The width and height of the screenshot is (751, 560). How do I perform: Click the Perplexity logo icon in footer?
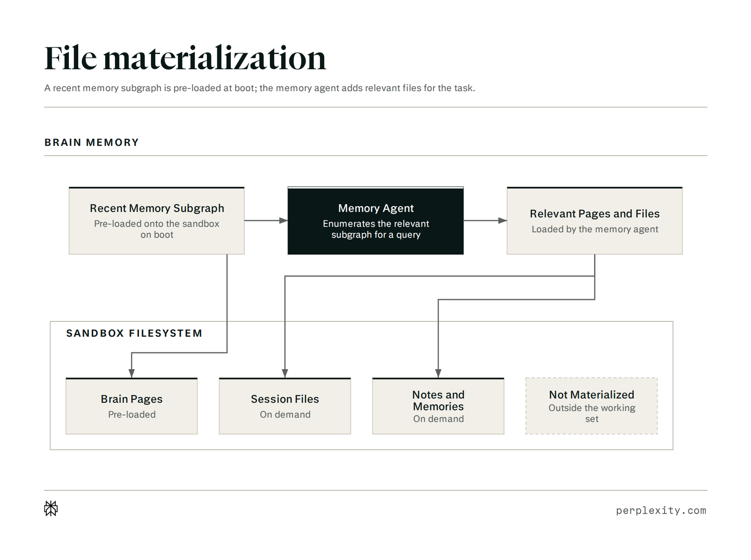tap(51, 508)
